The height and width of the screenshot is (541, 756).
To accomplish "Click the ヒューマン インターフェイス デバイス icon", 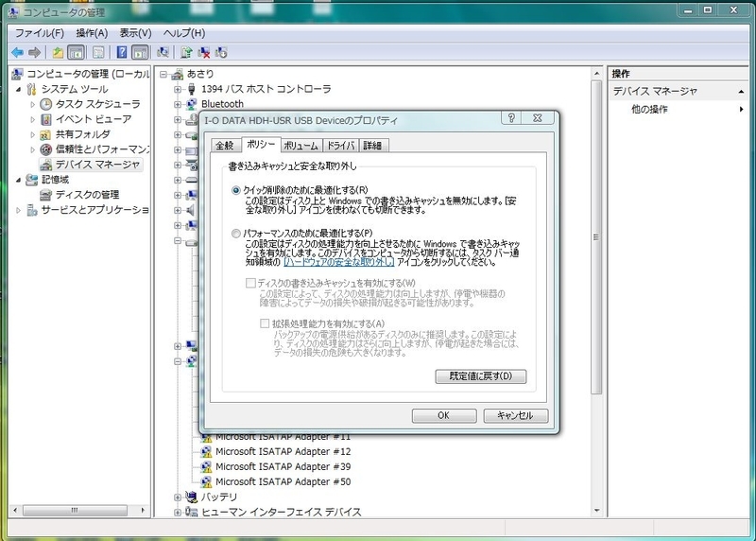I will pos(192,512).
